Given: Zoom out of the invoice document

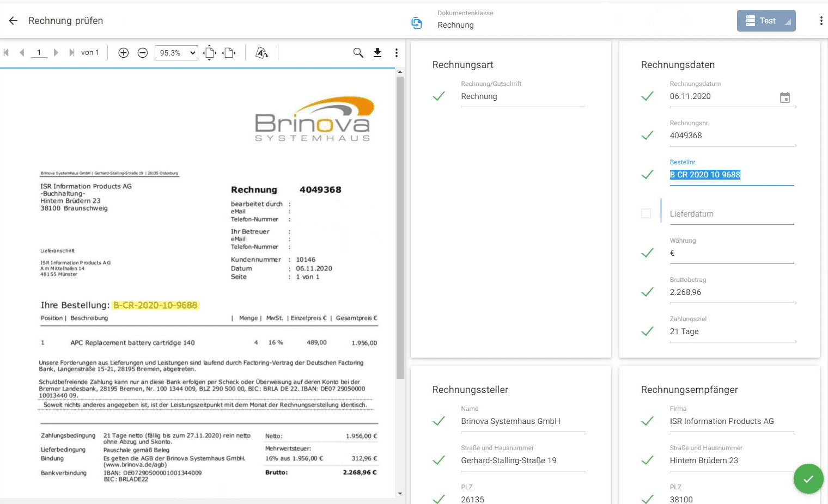Looking at the screenshot, I should (x=142, y=52).
